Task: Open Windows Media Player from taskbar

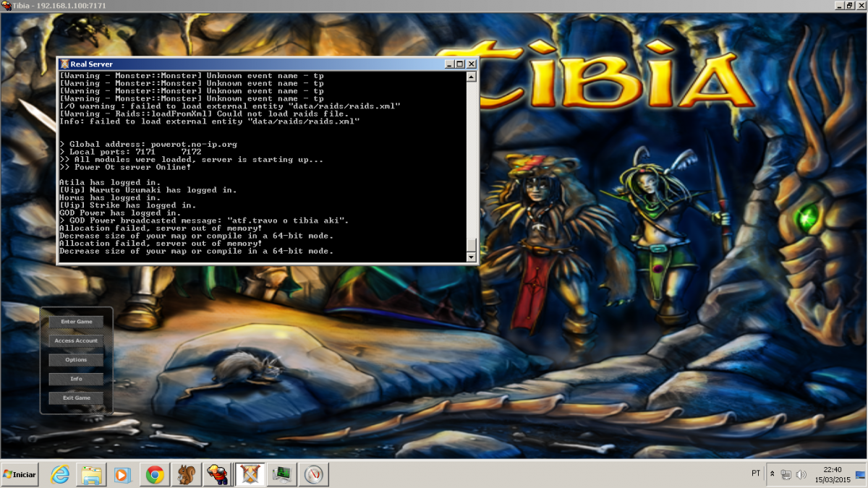Action: [x=122, y=474]
